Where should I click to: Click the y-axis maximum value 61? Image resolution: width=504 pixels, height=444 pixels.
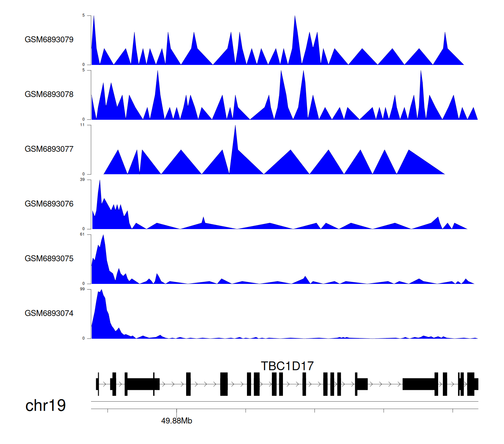tap(82, 234)
